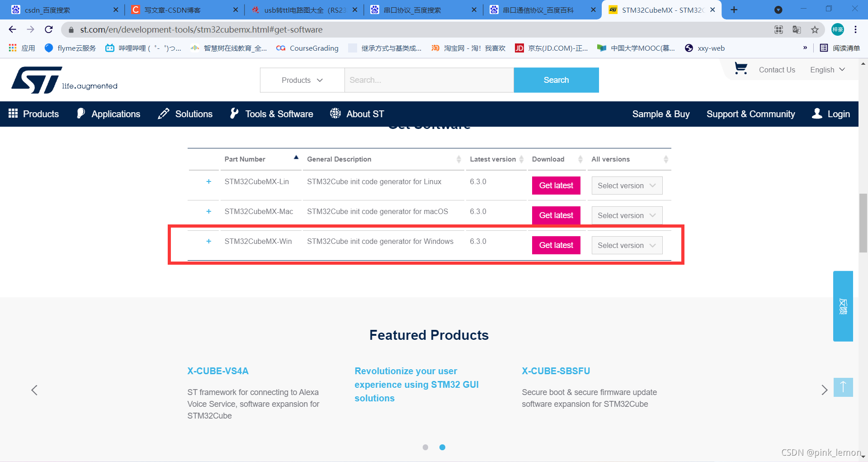This screenshot has height=462, width=868.
Task: Open Support & Community menu
Action: [750, 114]
